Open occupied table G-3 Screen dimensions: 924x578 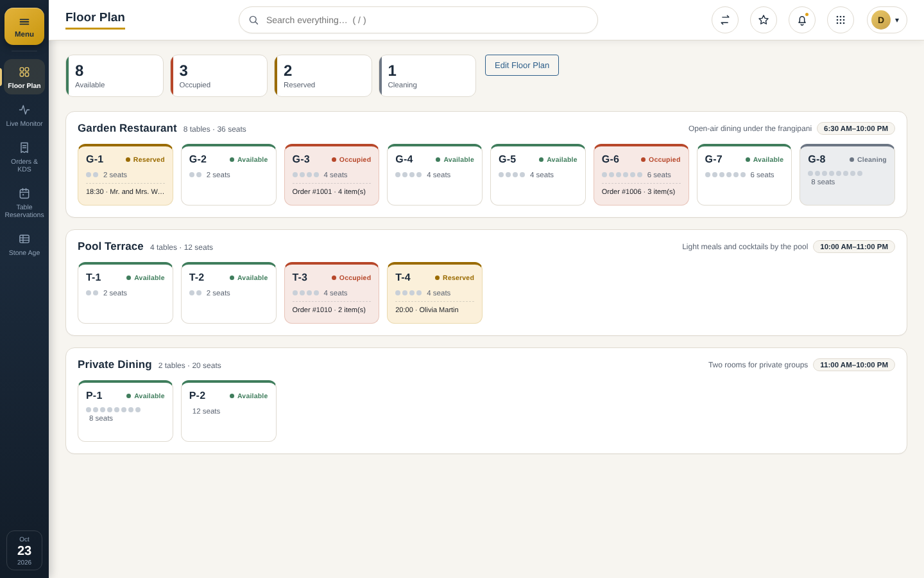point(332,175)
